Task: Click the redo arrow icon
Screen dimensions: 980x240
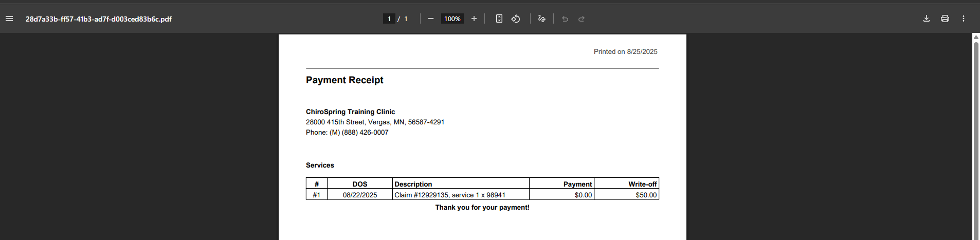Action: [x=582, y=19]
